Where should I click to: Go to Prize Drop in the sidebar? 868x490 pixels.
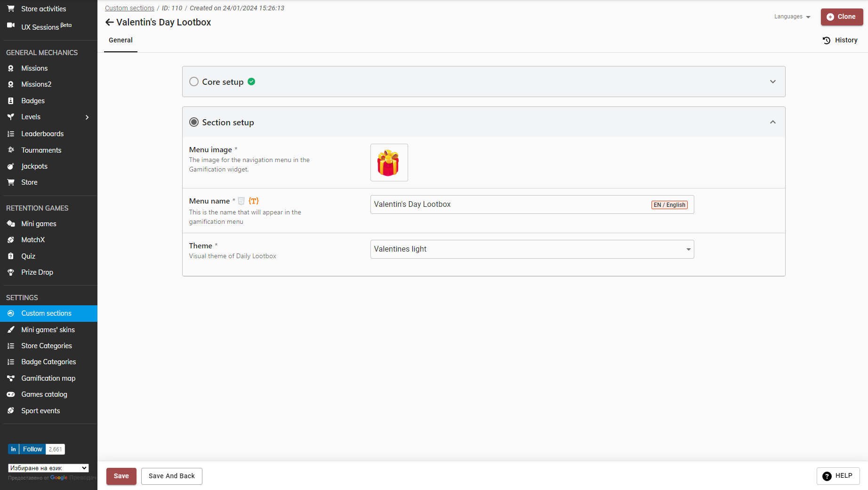point(37,272)
